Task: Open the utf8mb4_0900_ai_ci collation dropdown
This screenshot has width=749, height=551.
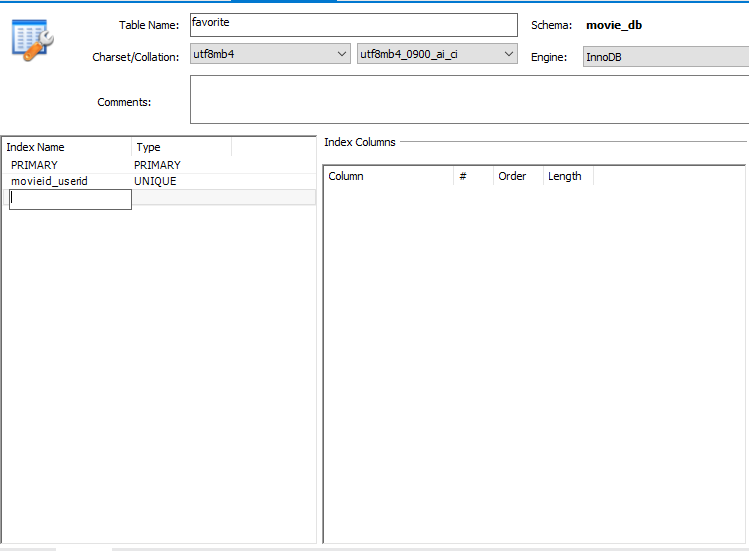Action: pyautogui.click(x=437, y=54)
